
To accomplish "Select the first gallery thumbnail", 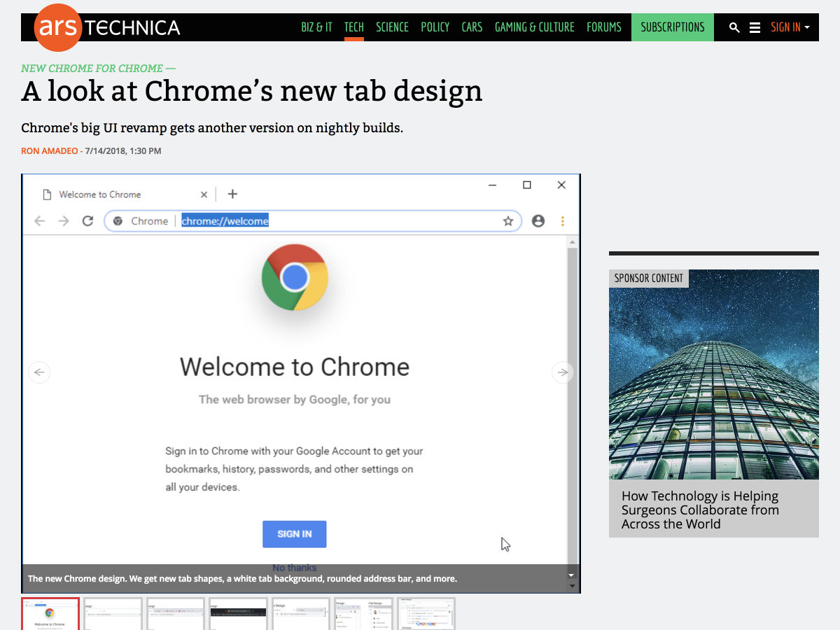I will point(50,614).
